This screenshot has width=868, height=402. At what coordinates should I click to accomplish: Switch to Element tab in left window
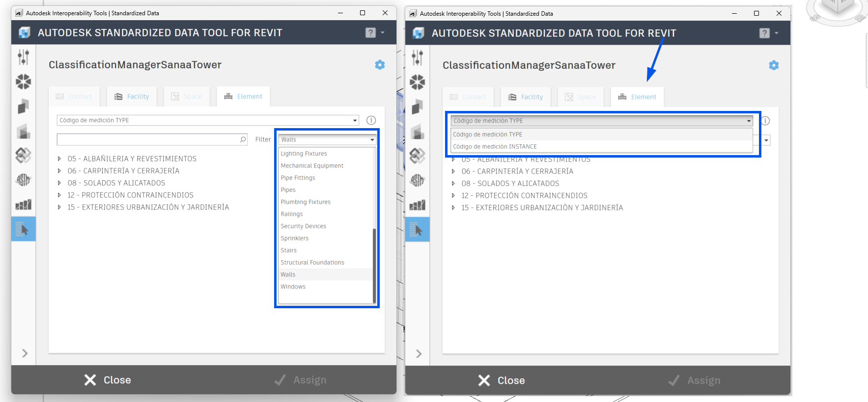click(243, 97)
